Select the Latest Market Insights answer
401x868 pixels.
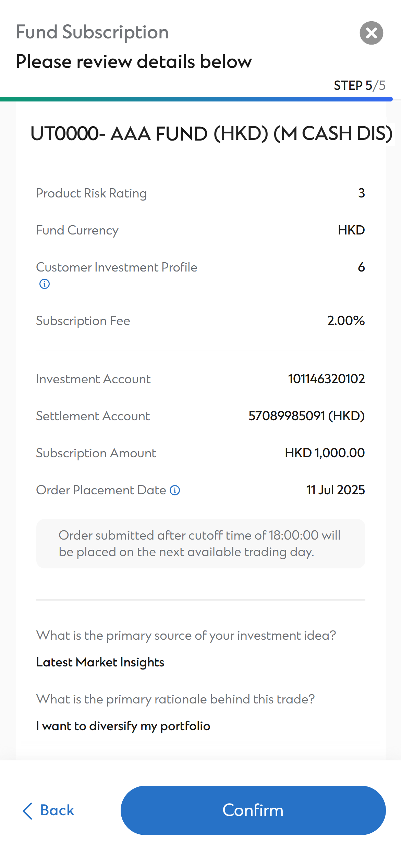(100, 662)
